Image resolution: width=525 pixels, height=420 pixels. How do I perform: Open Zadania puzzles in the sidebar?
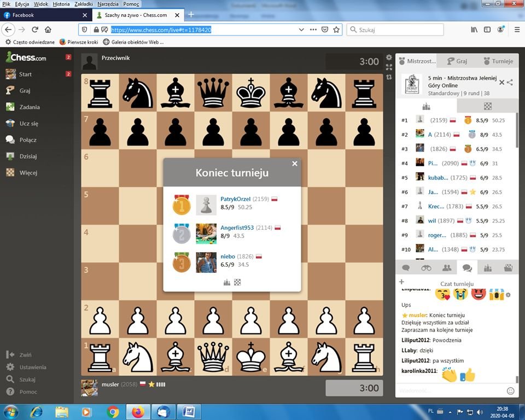coord(30,107)
